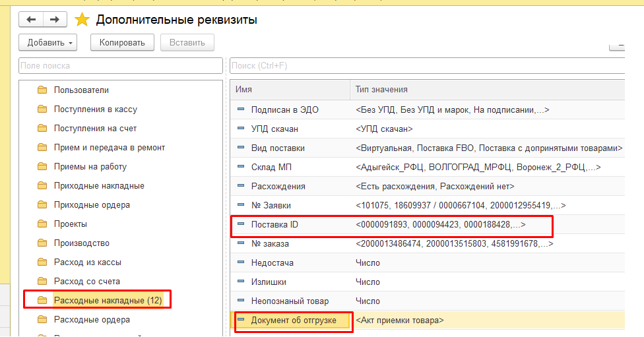Open the Добавить dropdown button
Image resolution: width=644 pixels, height=337 pixels.
click(x=48, y=43)
